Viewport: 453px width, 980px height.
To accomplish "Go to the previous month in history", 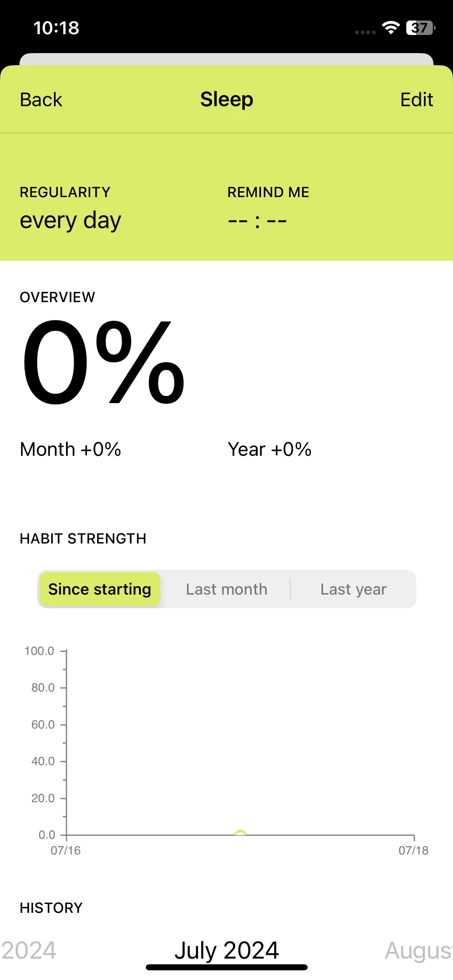I will pyautogui.click(x=28, y=951).
